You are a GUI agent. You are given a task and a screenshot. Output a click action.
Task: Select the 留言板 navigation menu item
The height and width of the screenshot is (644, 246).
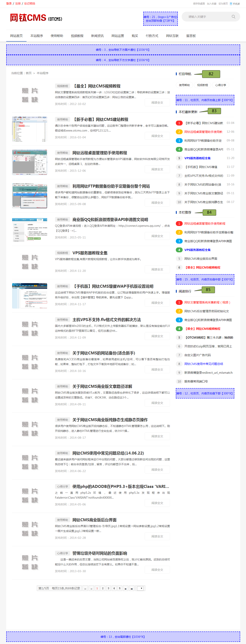tap(191, 36)
